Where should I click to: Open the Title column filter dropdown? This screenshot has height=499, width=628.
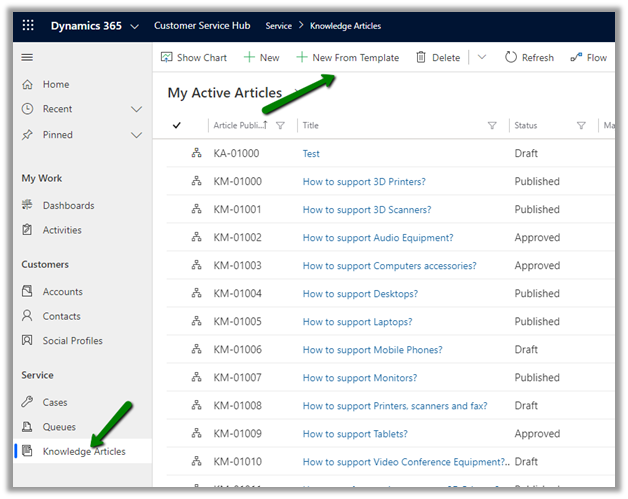tap(492, 125)
